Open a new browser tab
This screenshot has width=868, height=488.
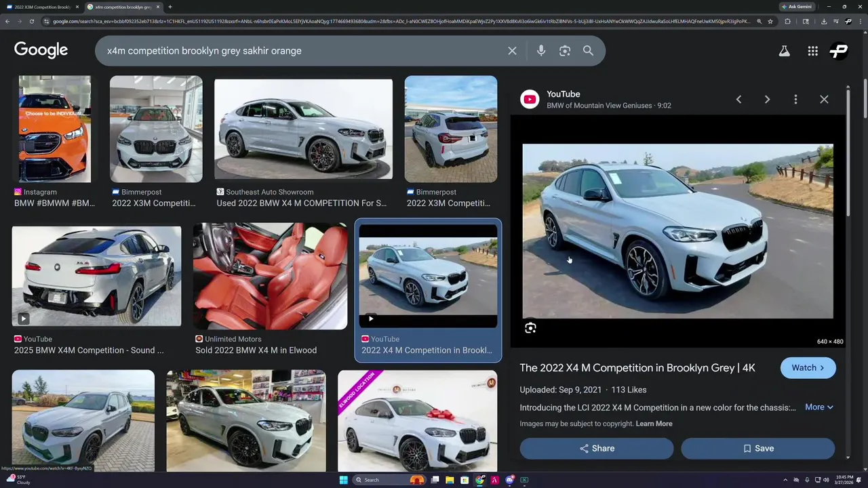[170, 7]
